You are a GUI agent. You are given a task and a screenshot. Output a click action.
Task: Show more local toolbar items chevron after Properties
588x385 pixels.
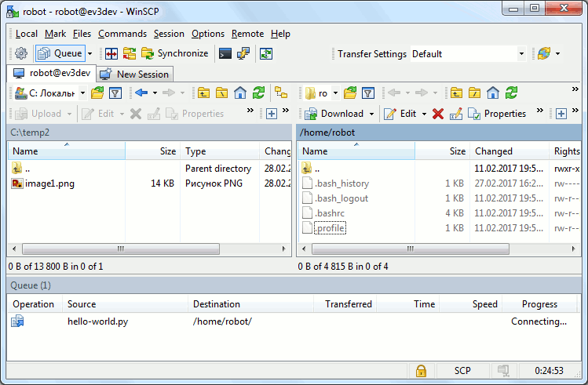coord(250,111)
